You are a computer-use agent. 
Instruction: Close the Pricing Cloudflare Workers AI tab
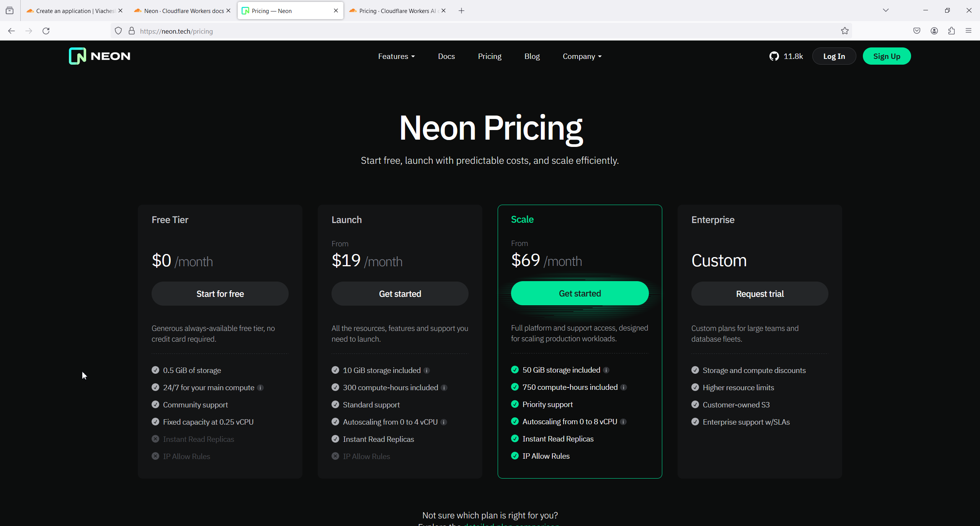point(443,11)
